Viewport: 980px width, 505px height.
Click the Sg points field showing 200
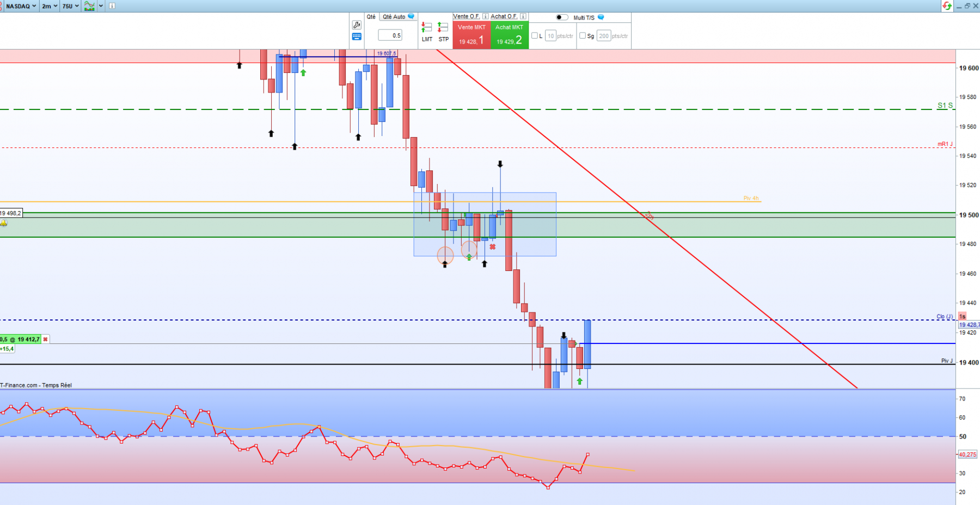pos(604,36)
